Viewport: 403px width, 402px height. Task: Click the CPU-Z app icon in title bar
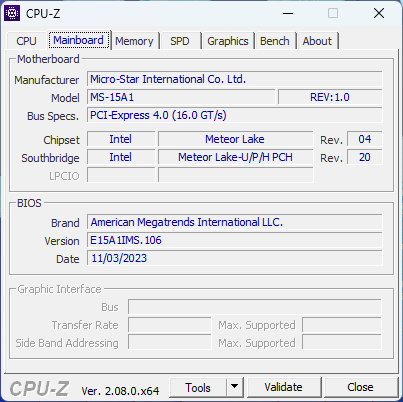coord(12,13)
